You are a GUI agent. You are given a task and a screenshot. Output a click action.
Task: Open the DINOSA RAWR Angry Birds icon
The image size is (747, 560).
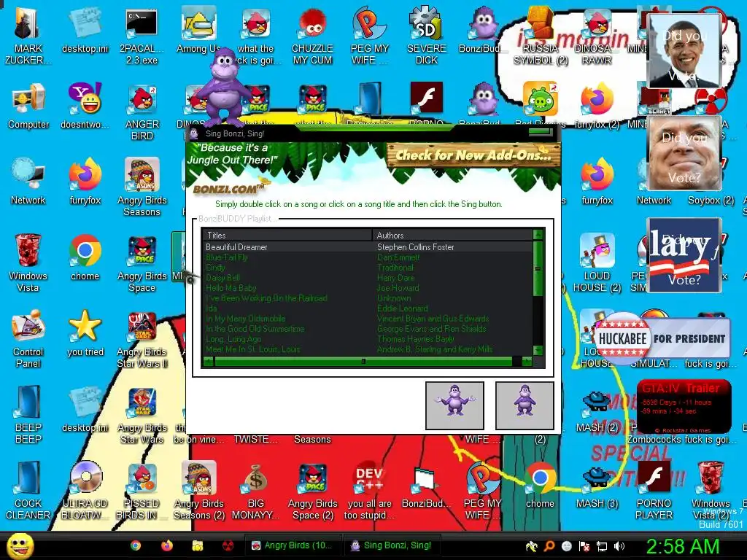click(597, 35)
